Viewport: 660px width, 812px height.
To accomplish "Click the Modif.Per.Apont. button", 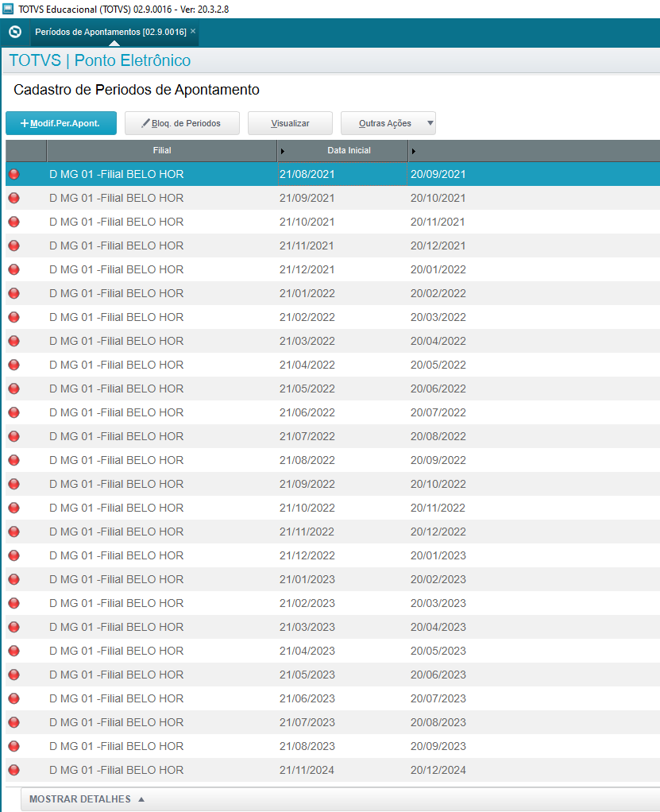I will click(61, 123).
